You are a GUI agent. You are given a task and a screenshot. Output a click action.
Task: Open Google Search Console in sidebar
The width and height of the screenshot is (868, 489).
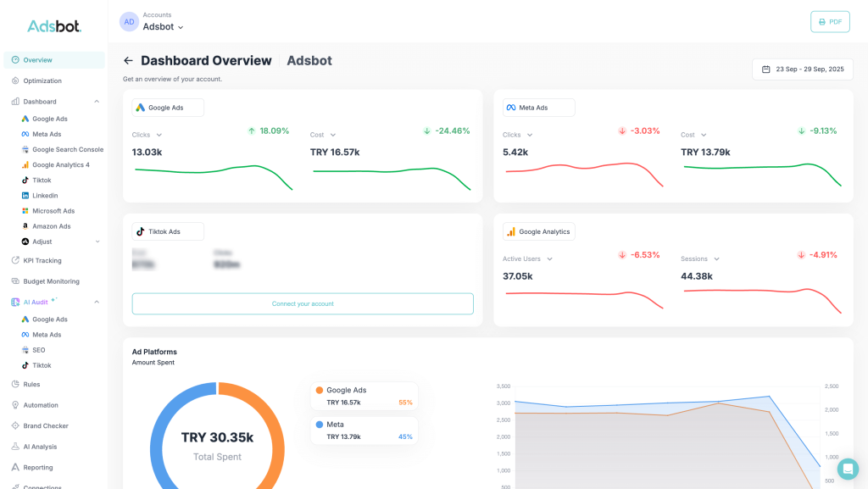[67, 150]
